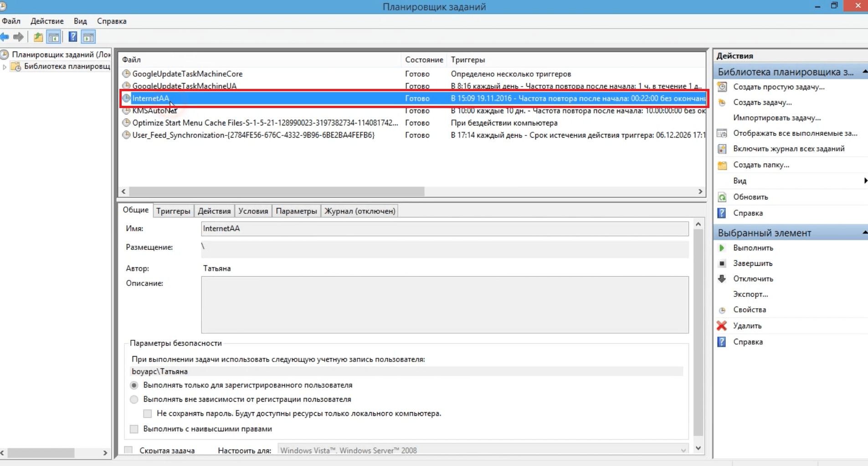Select the Выполнять только для зарегистрированного пользователя radio
This screenshot has width=868, height=466.
point(134,385)
